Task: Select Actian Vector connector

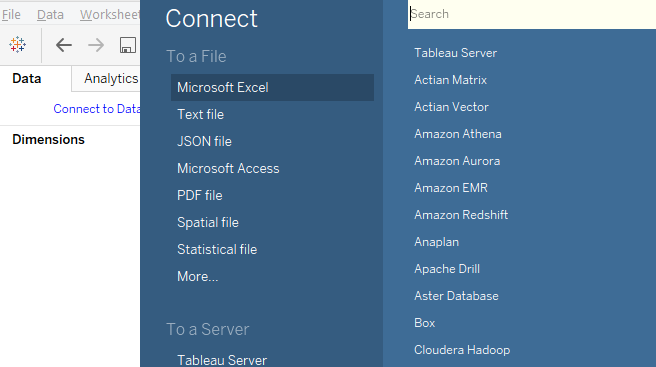Action: (451, 107)
